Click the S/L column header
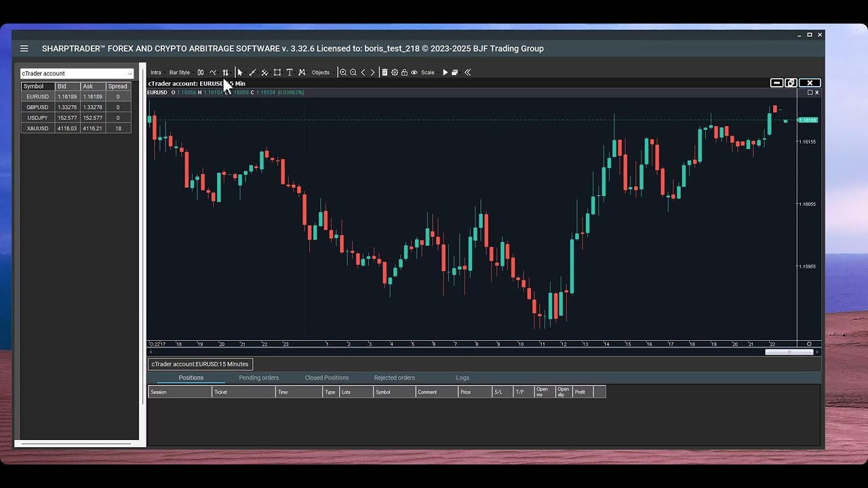 (x=502, y=392)
